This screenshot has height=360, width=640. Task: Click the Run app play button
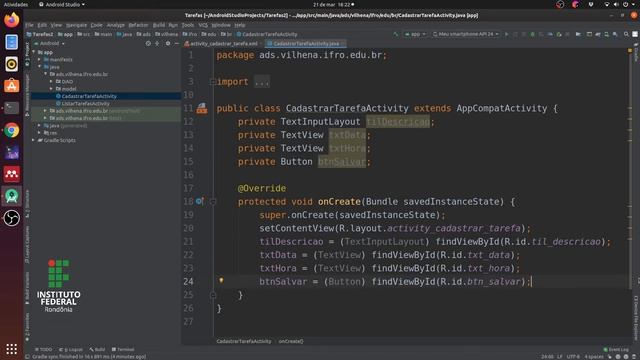pyautogui.click(x=507, y=34)
